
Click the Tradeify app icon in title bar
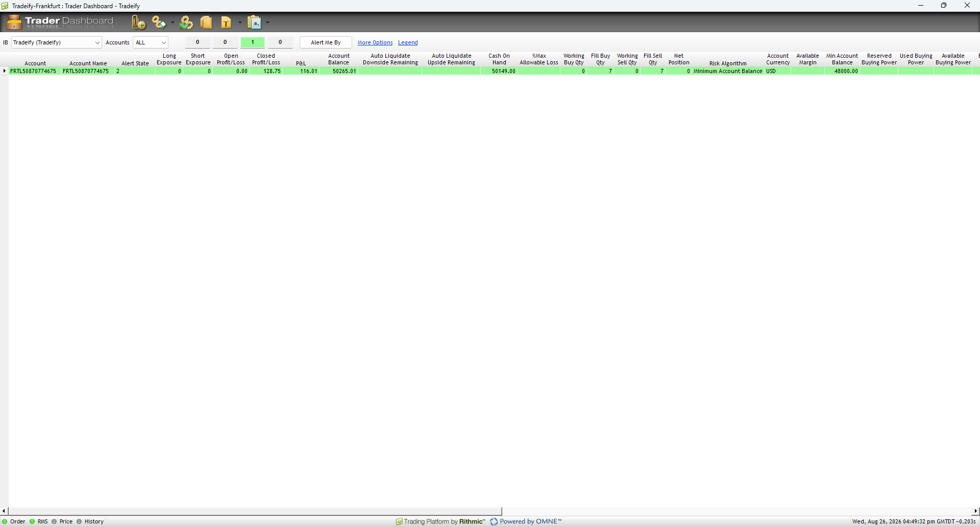[x=5, y=6]
